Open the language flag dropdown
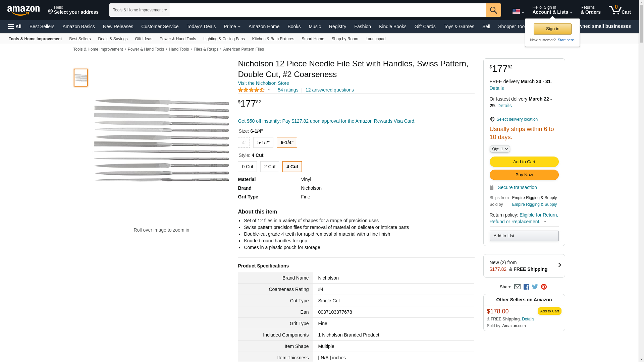 tap(518, 12)
